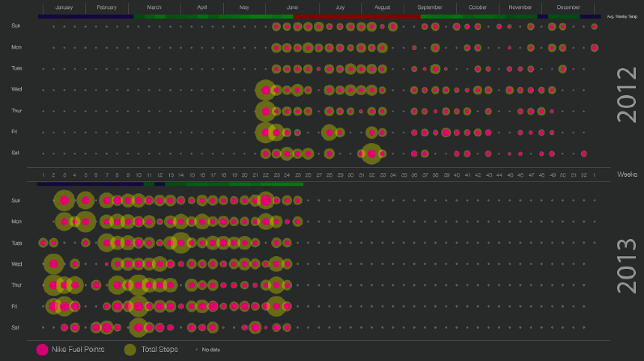This screenshot has height=361, width=644.
Task: Click the Weeks axis label
Action: coord(627,175)
